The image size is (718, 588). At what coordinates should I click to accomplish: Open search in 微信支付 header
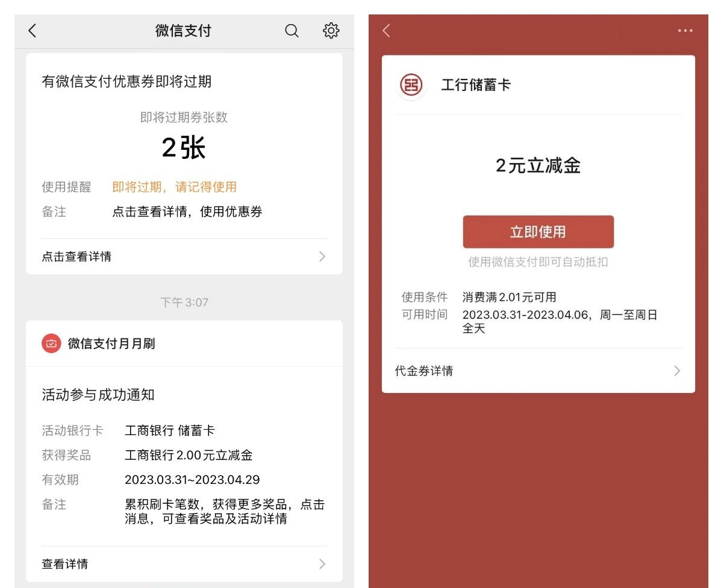pyautogui.click(x=292, y=31)
